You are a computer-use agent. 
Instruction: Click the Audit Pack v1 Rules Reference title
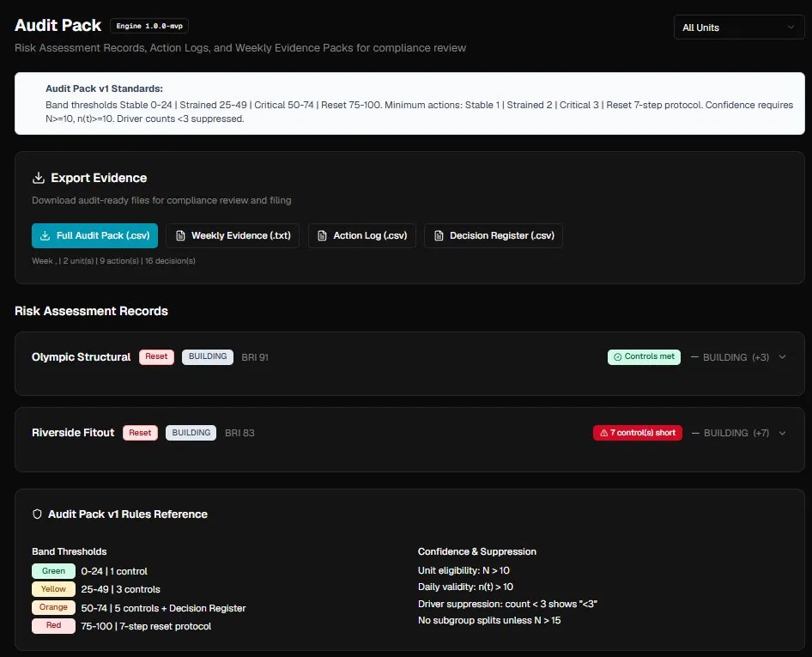click(x=128, y=514)
